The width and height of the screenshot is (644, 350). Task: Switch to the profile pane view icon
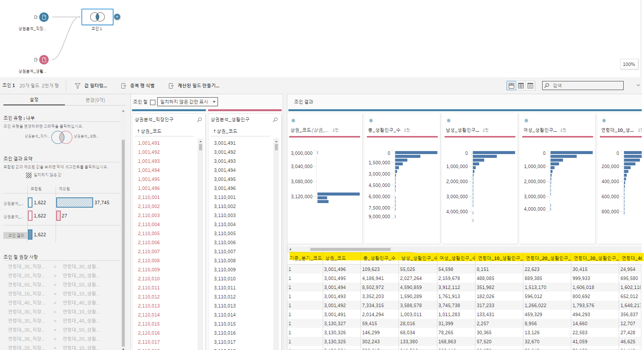511,86
